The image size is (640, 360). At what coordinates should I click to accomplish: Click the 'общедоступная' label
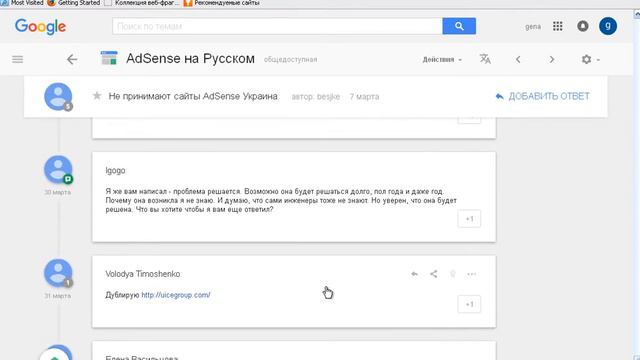tap(290, 60)
